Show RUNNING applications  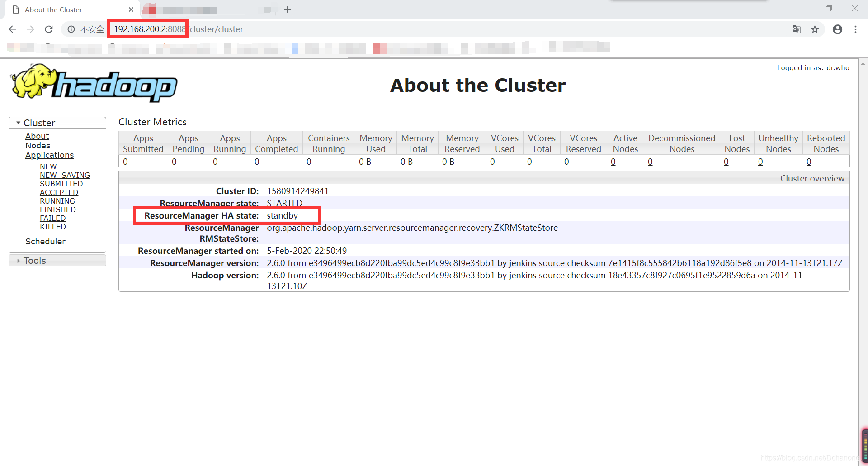coord(57,201)
